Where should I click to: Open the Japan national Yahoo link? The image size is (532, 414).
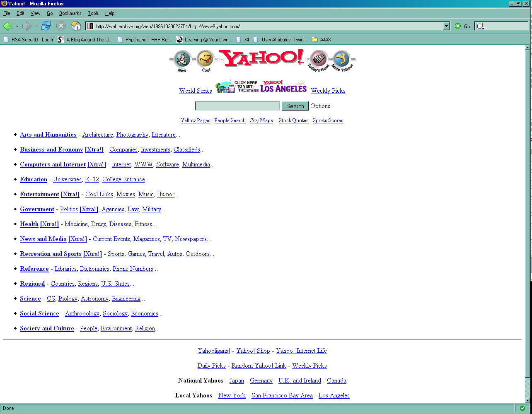237,380
